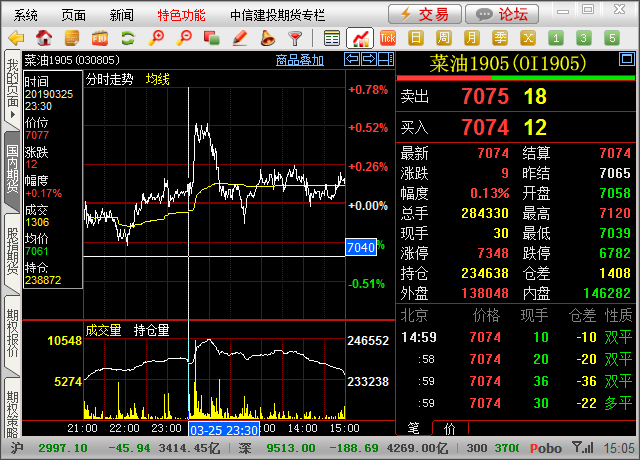Click the home icon in toolbar
Screen dimensions: 640x460
[x=44, y=38]
